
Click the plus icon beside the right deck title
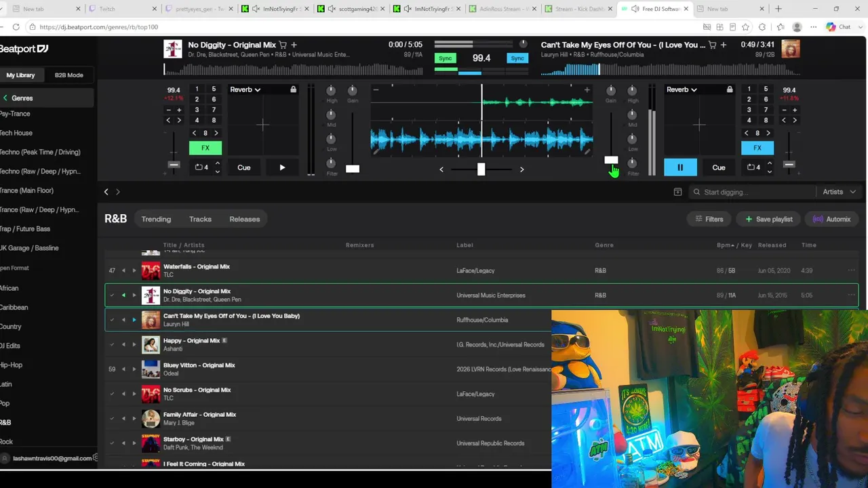coord(724,45)
